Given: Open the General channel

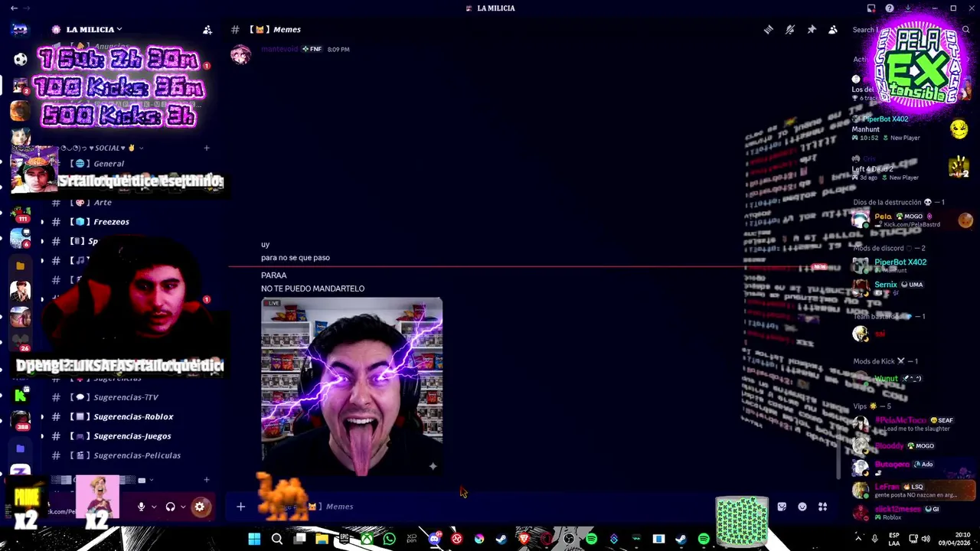Looking at the screenshot, I should pyautogui.click(x=130, y=164).
